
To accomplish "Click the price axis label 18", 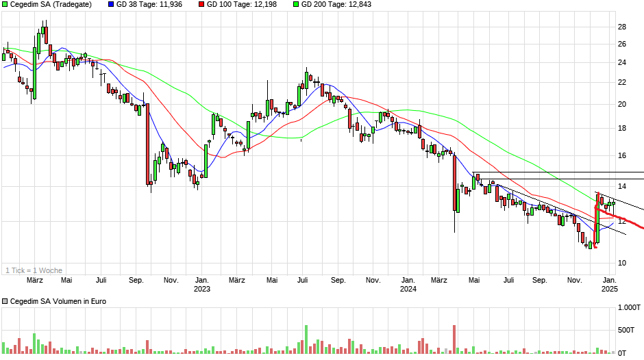I will [x=622, y=129].
